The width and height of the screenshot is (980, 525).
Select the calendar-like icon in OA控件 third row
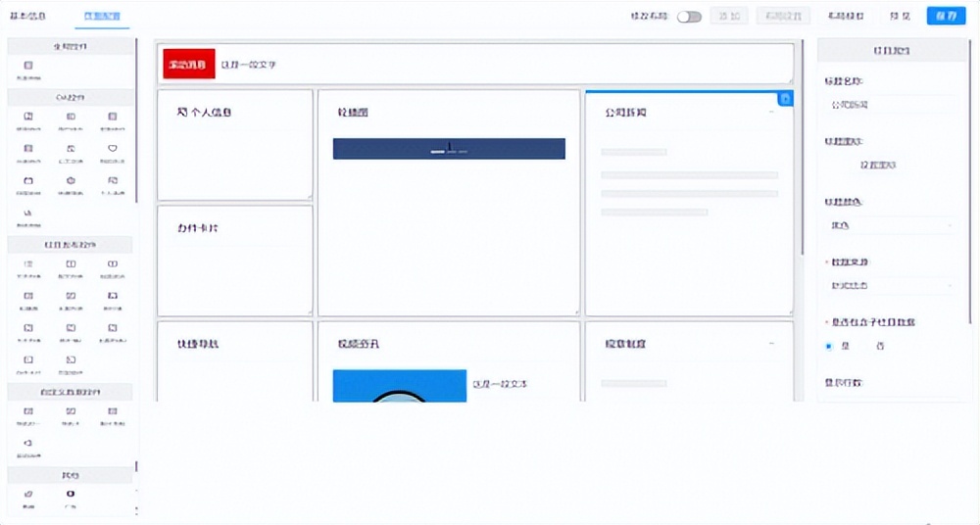click(x=28, y=180)
